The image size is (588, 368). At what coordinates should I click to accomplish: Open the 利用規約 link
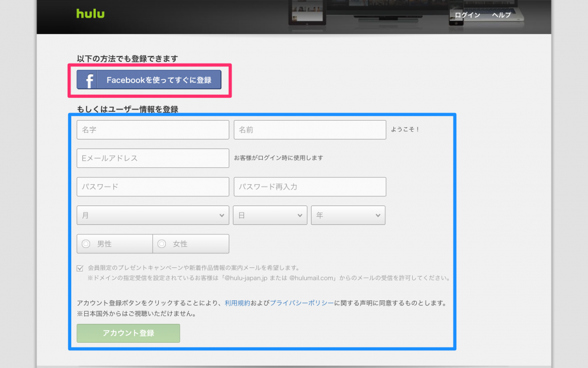click(238, 303)
